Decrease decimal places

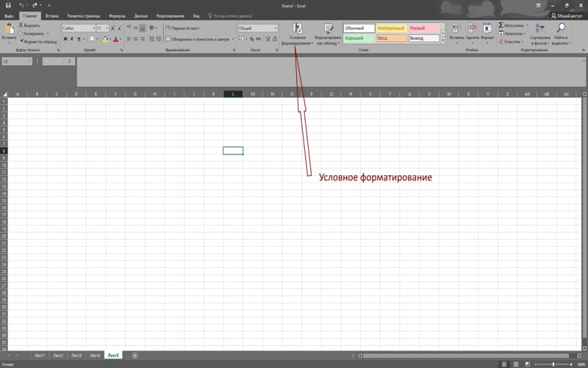[x=275, y=39]
